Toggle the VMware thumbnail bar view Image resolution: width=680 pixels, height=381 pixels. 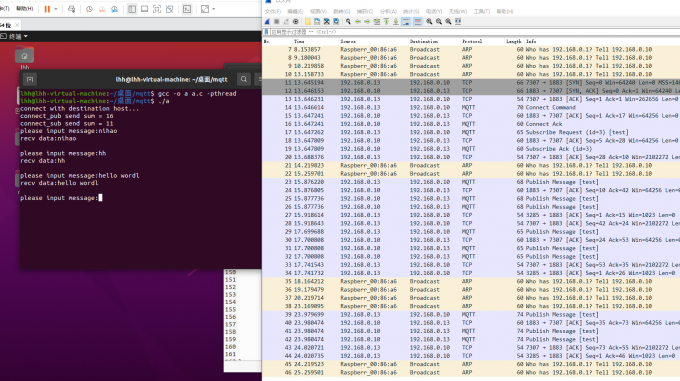[x=144, y=9]
